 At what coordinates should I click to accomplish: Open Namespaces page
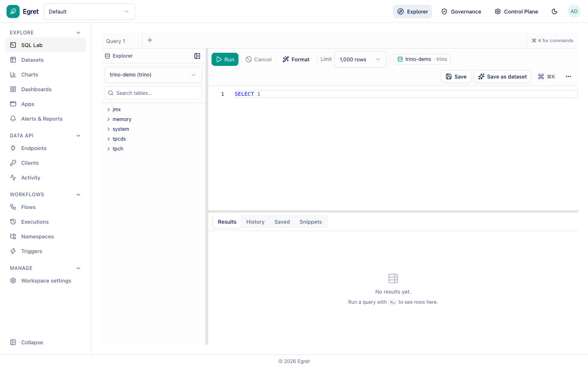point(45,236)
